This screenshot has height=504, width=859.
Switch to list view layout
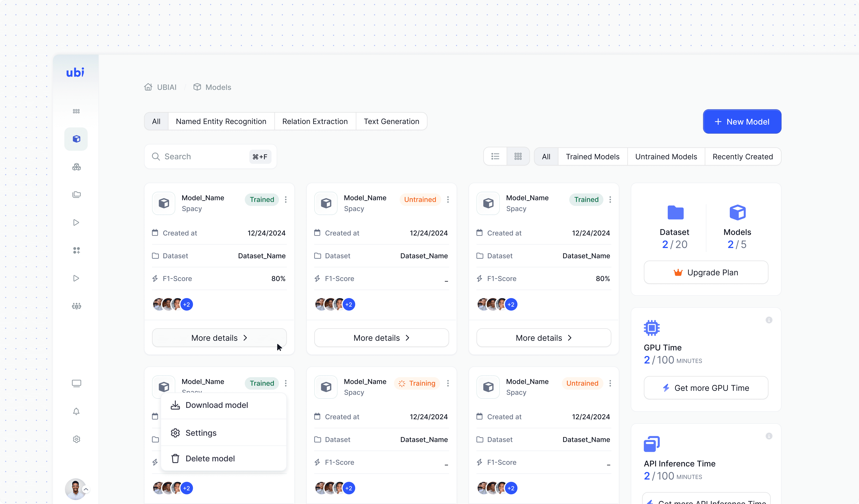(495, 156)
